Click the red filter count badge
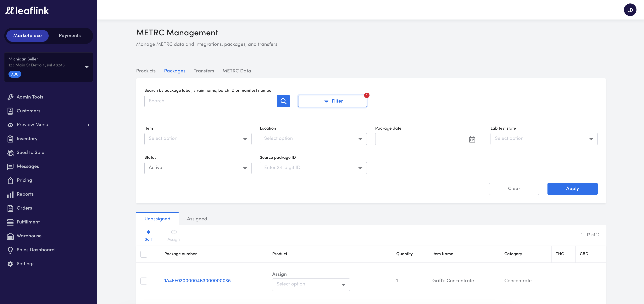This screenshot has width=644, height=304. pyautogui.click(x=367, y=95)
